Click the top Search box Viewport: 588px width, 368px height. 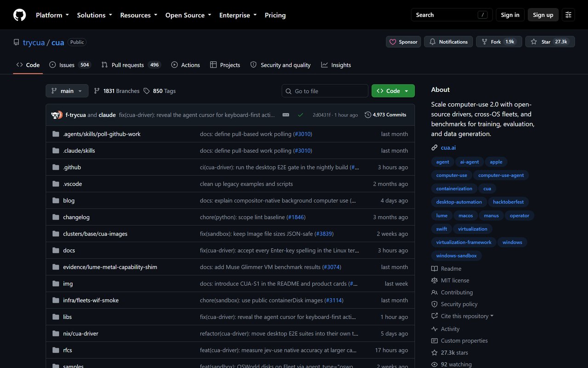coord(452,15)
